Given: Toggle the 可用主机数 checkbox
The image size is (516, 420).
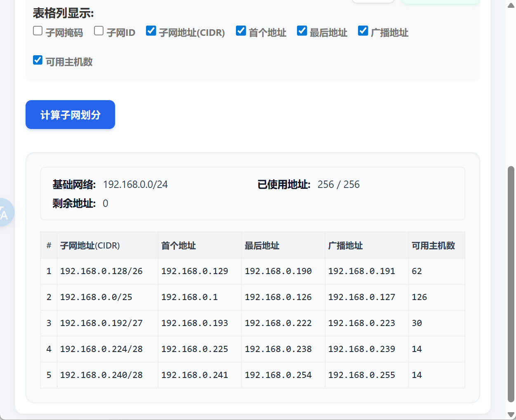Looking at the screenshot, I should pos(38,60).
